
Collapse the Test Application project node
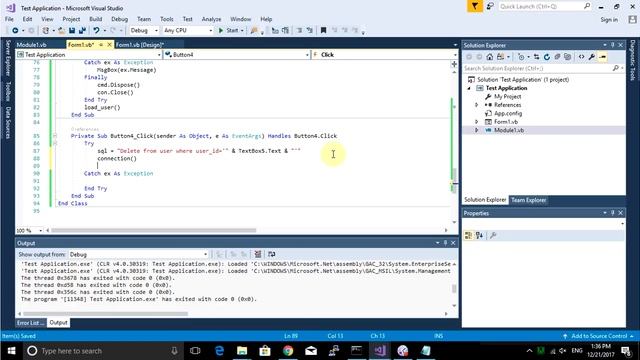click(x=469, y=88)
